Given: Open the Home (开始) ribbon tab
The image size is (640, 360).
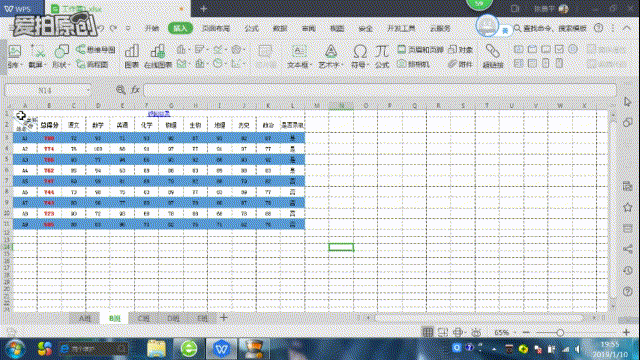Looking at the screenshot, I should coord(151,28).
